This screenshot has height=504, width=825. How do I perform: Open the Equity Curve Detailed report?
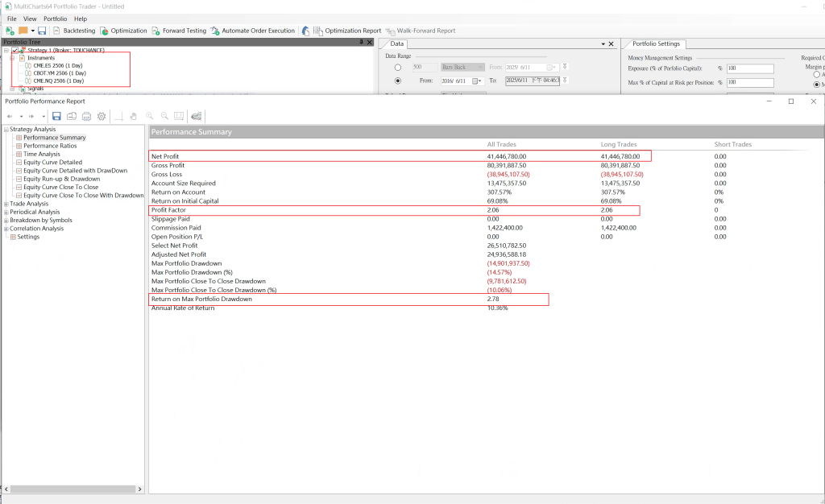[52, 163]
